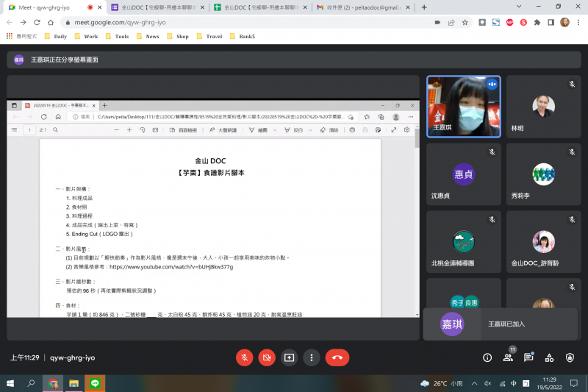The image size is (588, 392).
Task: Open the chat panel
Action: (528, 357)
